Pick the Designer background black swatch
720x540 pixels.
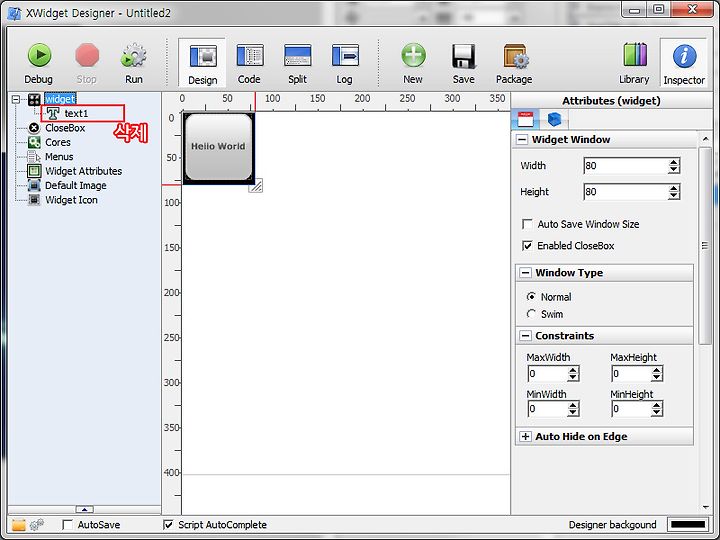coord(687,525)
